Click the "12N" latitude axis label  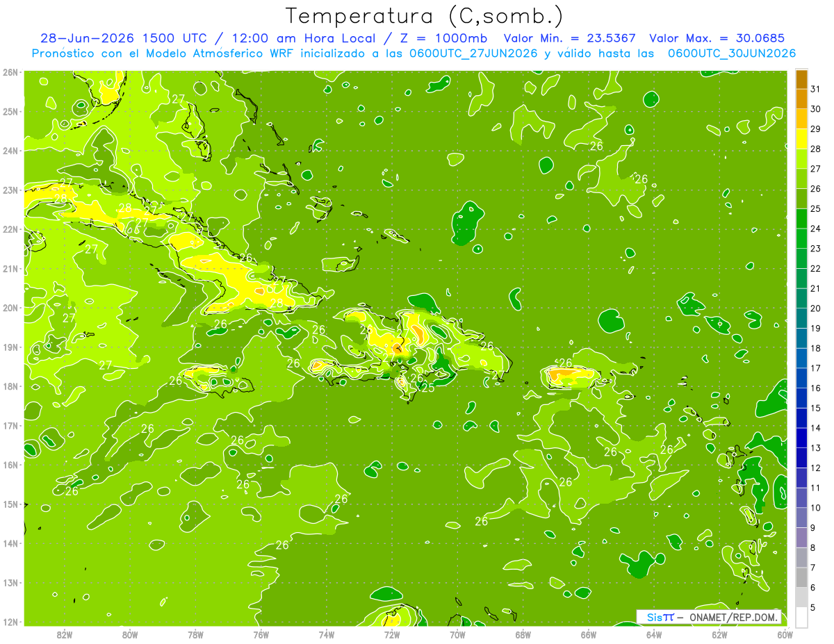click(x=10, y=622)
